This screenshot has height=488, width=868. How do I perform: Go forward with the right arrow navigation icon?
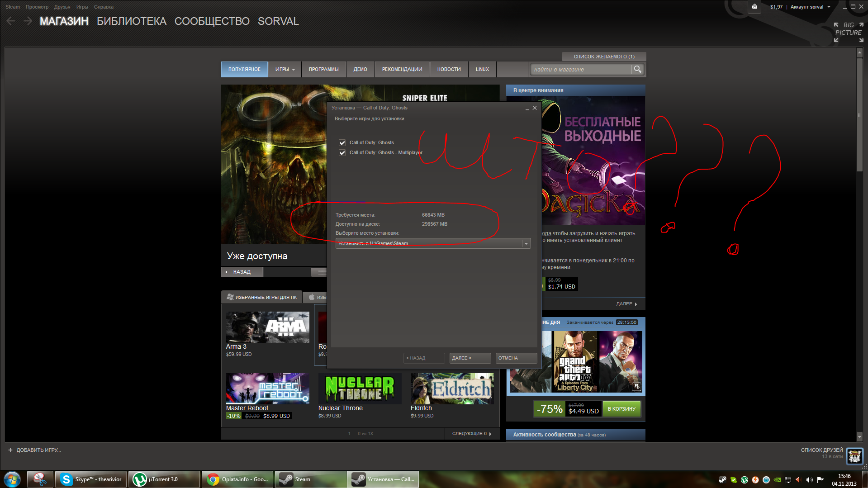click(x=28, y=21)
